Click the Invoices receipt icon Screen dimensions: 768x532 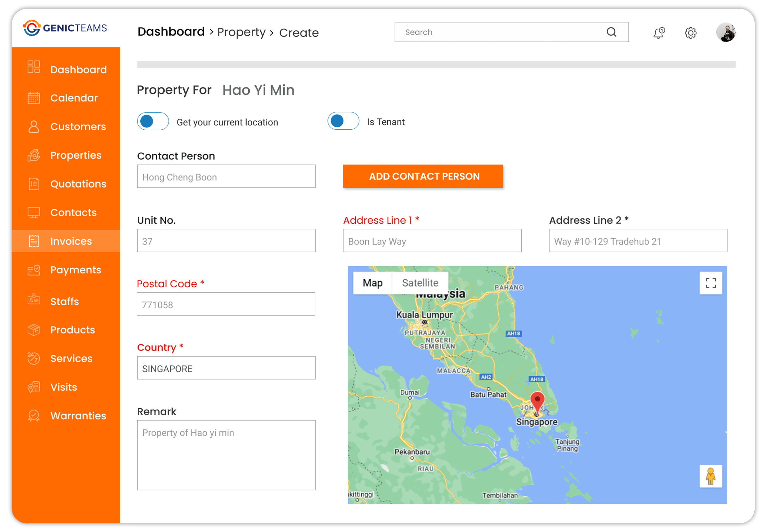point(34,241)
